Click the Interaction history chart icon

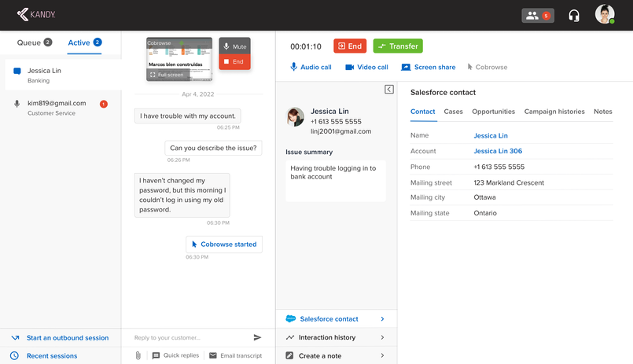coord(290,337)
